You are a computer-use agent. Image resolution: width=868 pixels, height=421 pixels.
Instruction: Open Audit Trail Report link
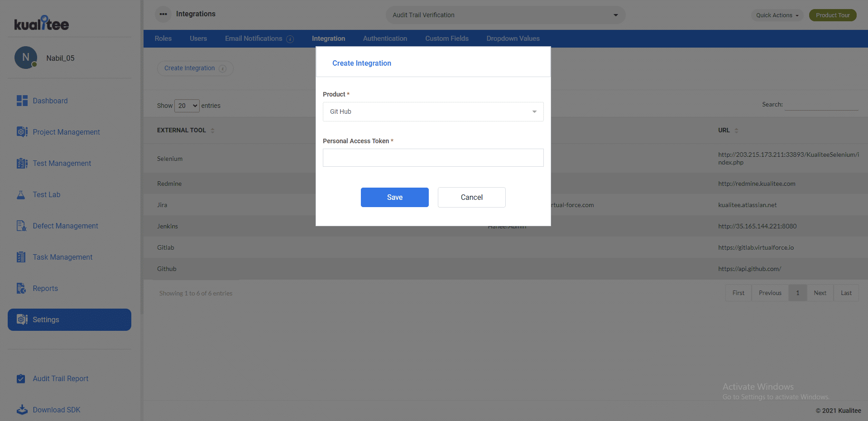(x=60, y=378)
